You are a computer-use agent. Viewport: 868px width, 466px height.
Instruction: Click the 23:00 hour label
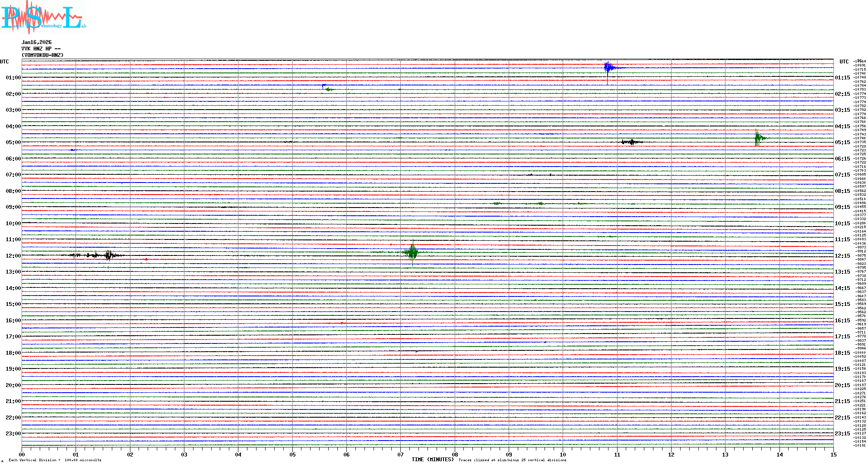coord(13,434)
